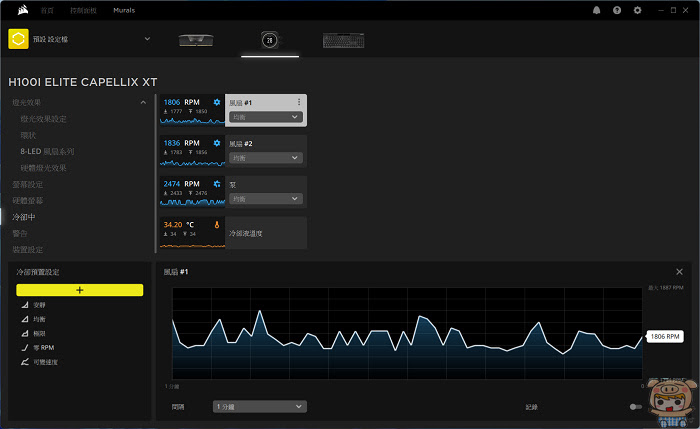This screenshot has height=429, width=700.
Task: Select 環狀 in sidebar
Action: [28, 135]
